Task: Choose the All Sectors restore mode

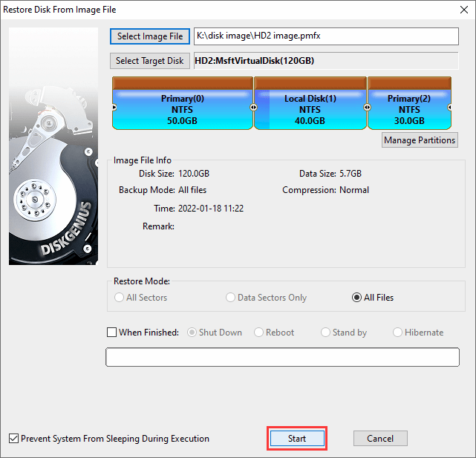Action: (120, 298)
